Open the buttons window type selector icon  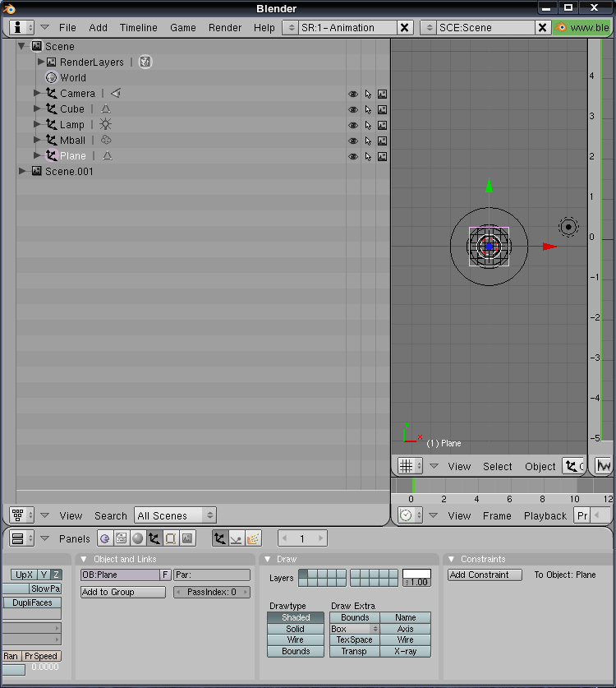click(x=21, y=538)
